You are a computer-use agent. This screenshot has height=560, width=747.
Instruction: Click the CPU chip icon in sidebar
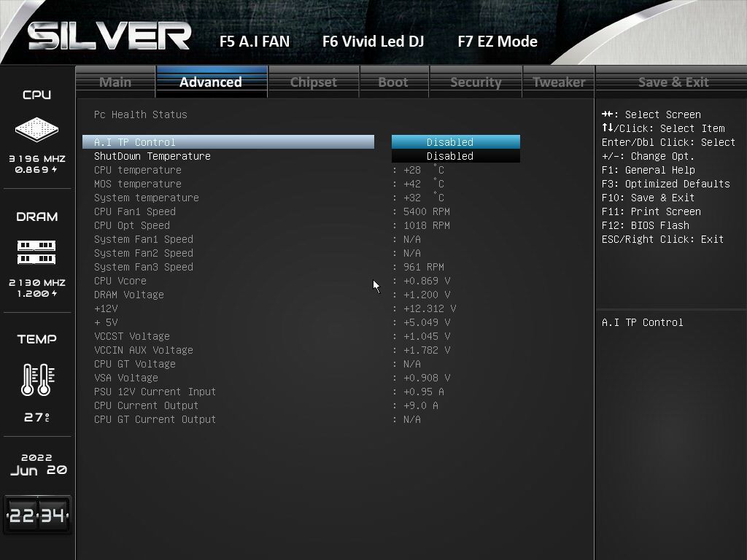36,128
